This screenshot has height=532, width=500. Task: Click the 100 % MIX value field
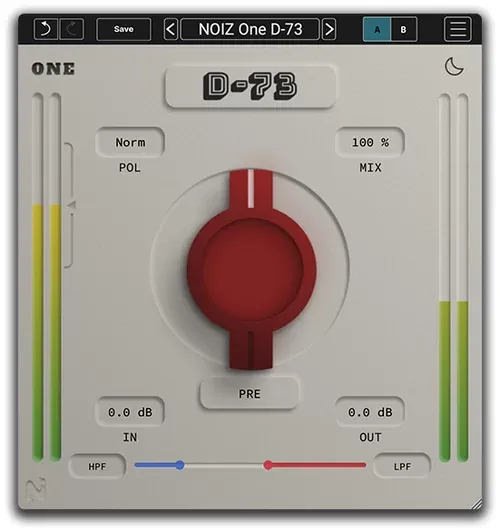click(370, 142)
